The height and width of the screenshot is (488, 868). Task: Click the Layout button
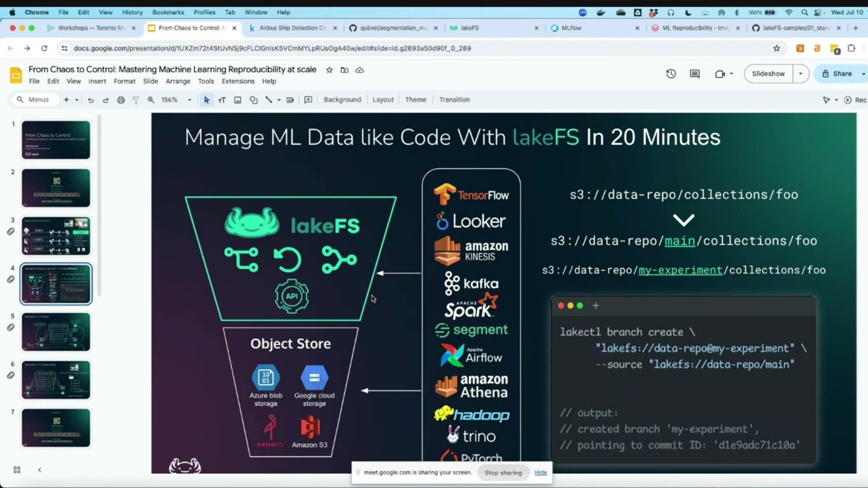(383, 100)
